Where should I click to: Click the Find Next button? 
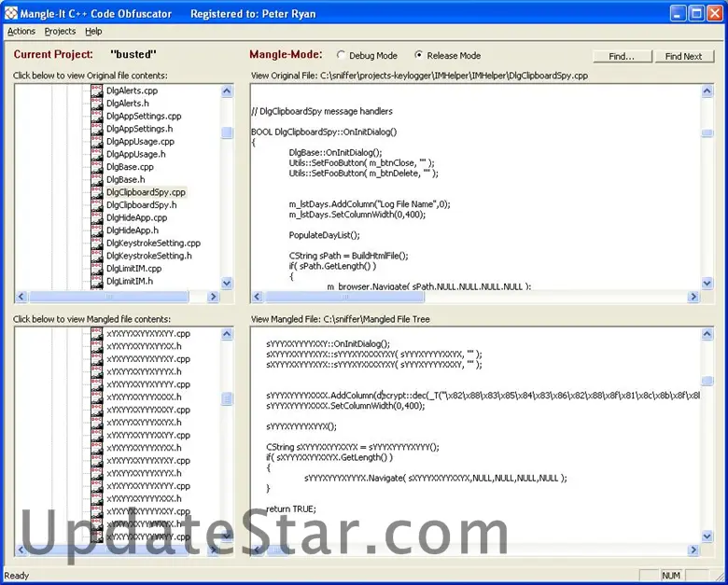[x=684, y=56]
